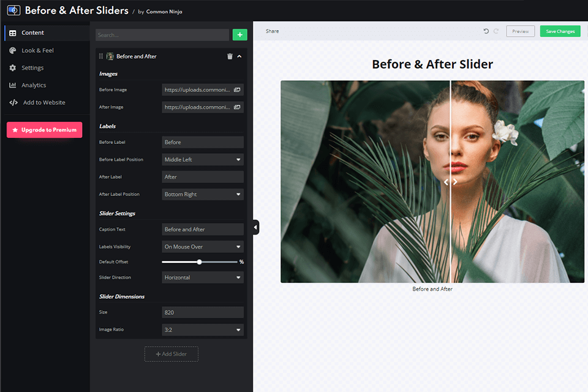Click the Save Changes button
Image resolution: width=588 pixels, height=392 pixels.
coord(560,31)
